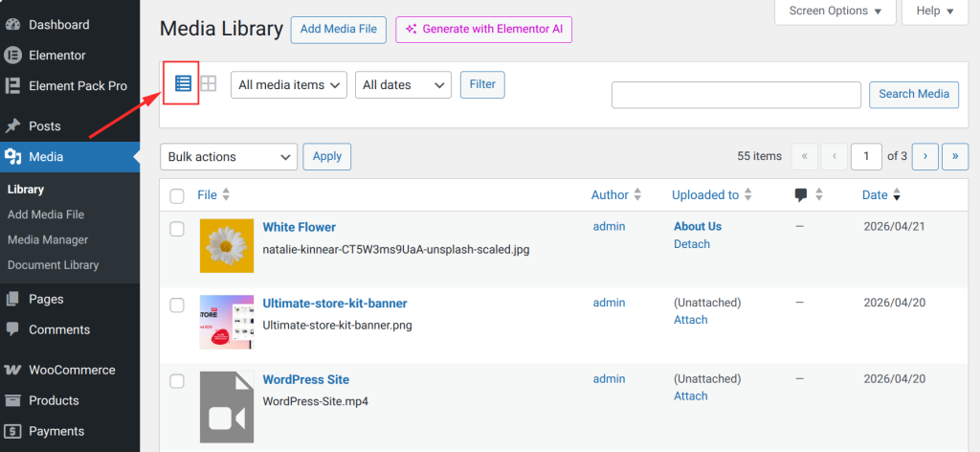Jump to last page arrow
This screenshot has width=980, height=452.
pyautogui.click(x=956, y=156)
